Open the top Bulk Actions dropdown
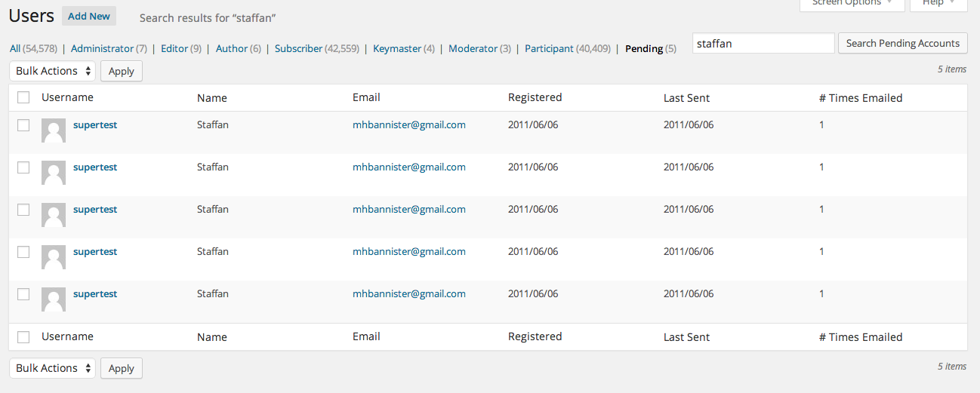 53,71
